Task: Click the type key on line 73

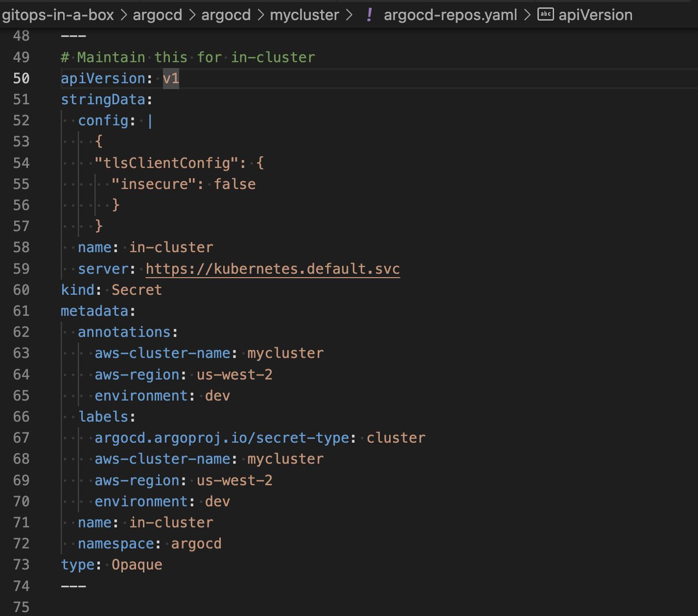Action: 77,565
